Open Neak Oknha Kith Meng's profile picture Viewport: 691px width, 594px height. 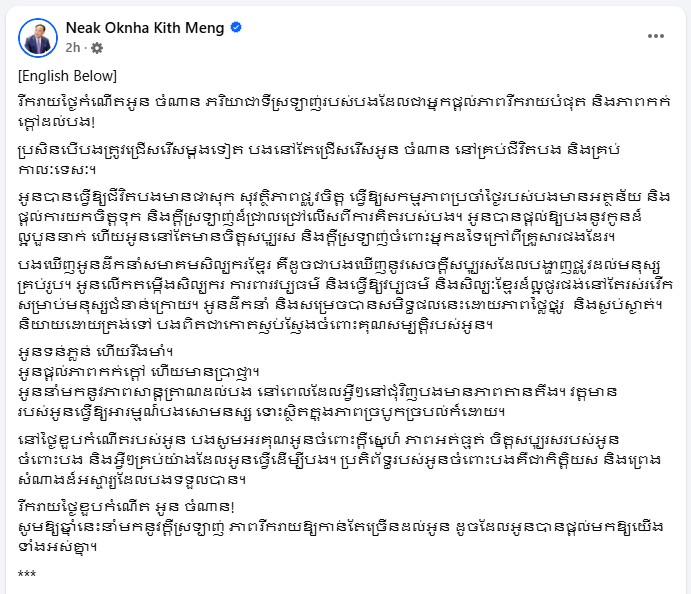tap(36, 36)
